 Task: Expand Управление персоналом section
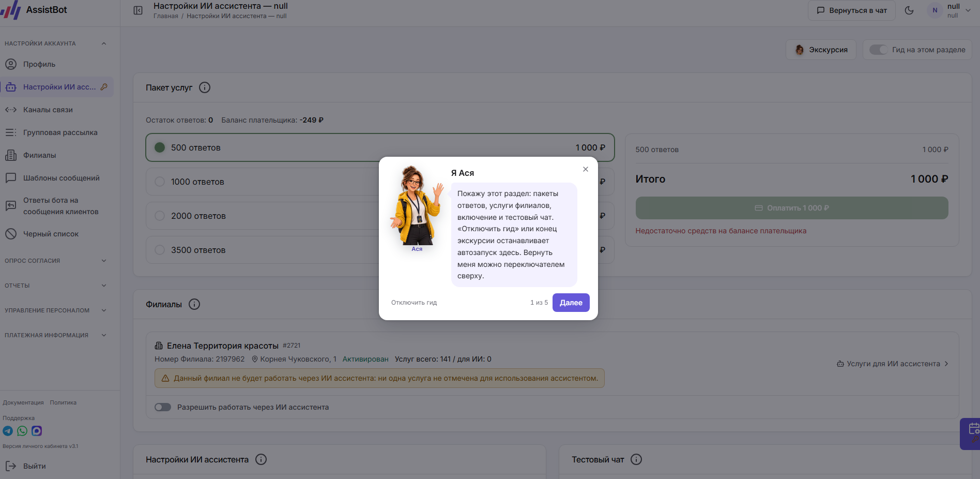tap(56, 310)
